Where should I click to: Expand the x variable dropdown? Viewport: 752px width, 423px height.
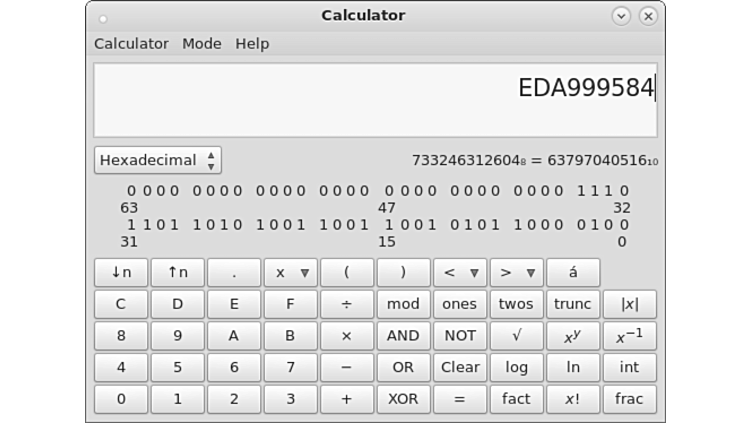coord(290,272)
